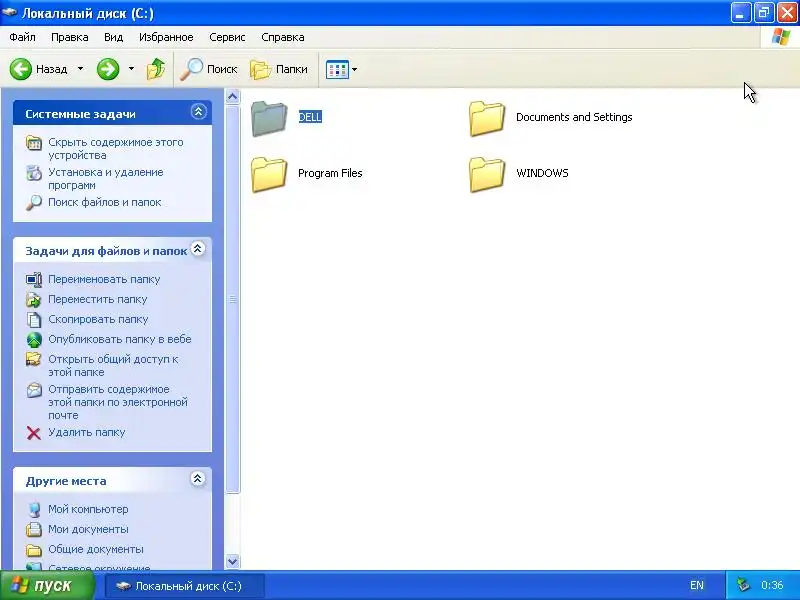Image resolution: width=800 pixels, height=600 pixels.
Task: Click the Мой компьютер link text
Action: coord(88,509)
